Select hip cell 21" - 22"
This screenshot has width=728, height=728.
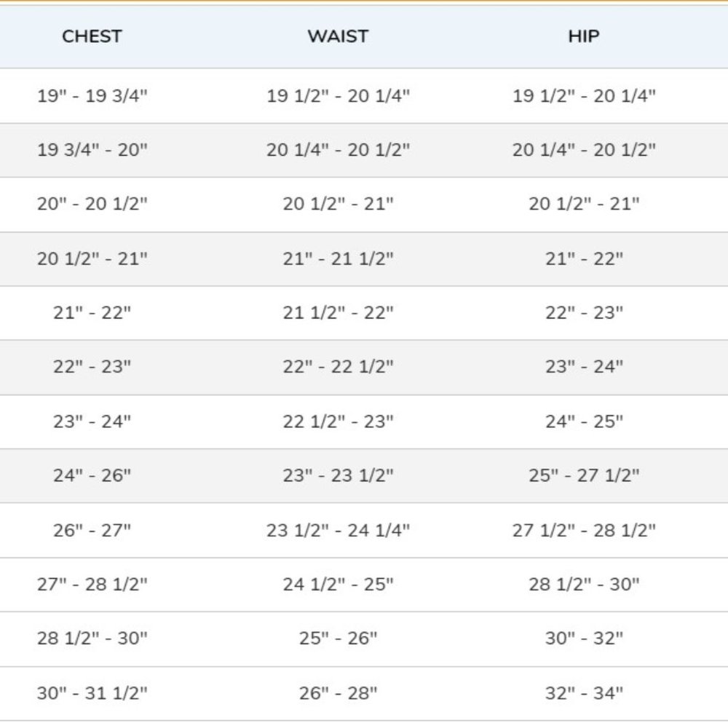(x=584, y=258)
